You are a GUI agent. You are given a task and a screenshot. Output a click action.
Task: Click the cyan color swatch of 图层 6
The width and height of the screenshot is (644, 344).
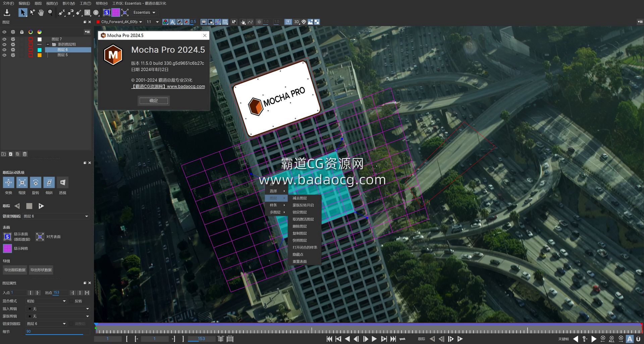[39, 50]
